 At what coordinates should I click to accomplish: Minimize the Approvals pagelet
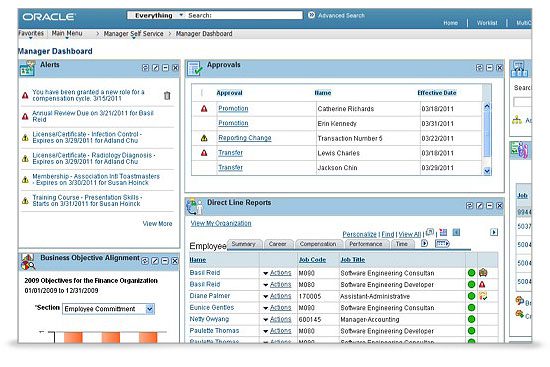(x=490, y=68)
